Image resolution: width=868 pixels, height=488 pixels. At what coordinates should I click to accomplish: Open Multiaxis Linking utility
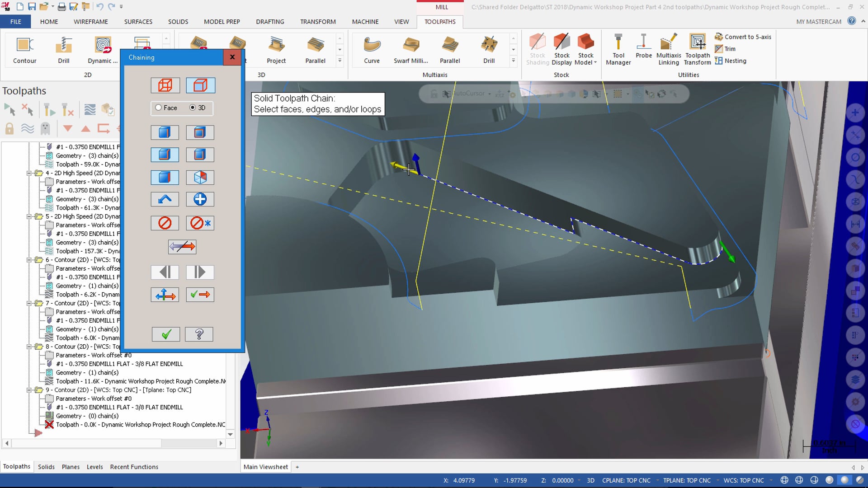[669, 50]
